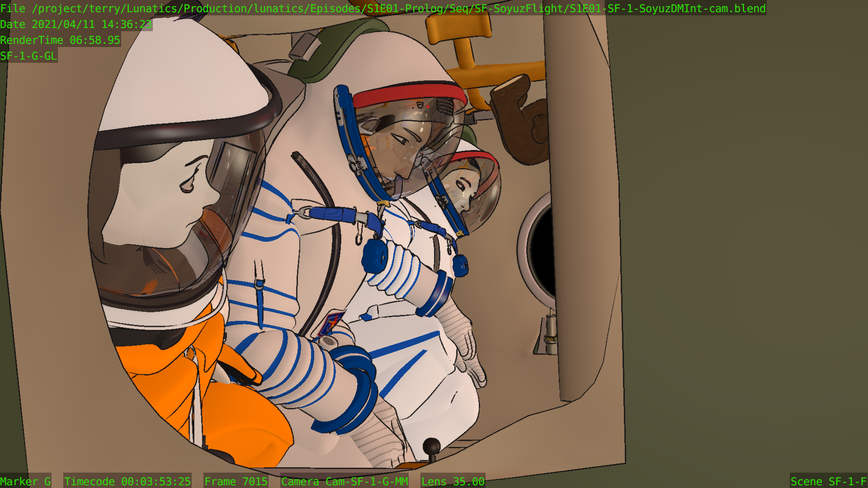868x488 pixels.
Task: Click the Marker G label
Action: (x=25, y=481)
